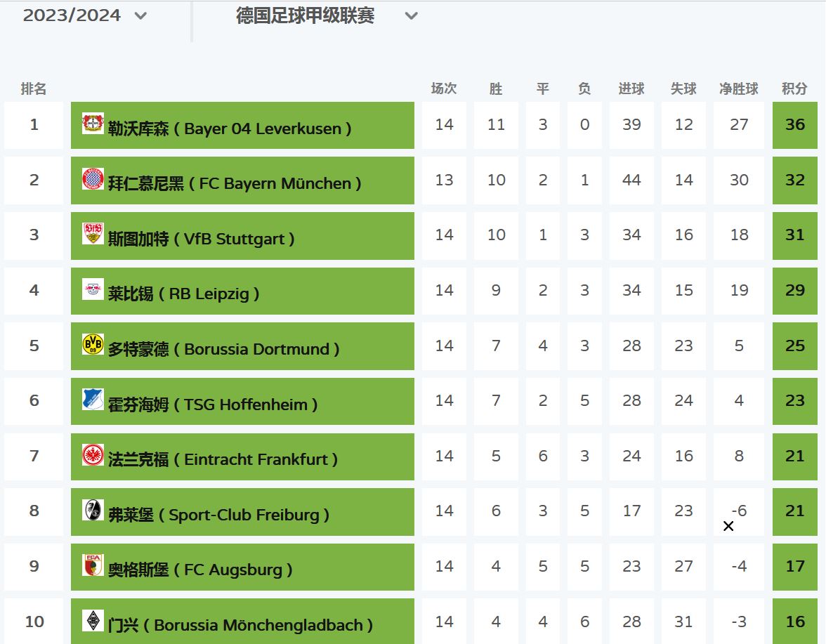This screenshot has width=826, height=644.
Task: Click the VfB Stuttgart club logo
Action: pos(93,234)
